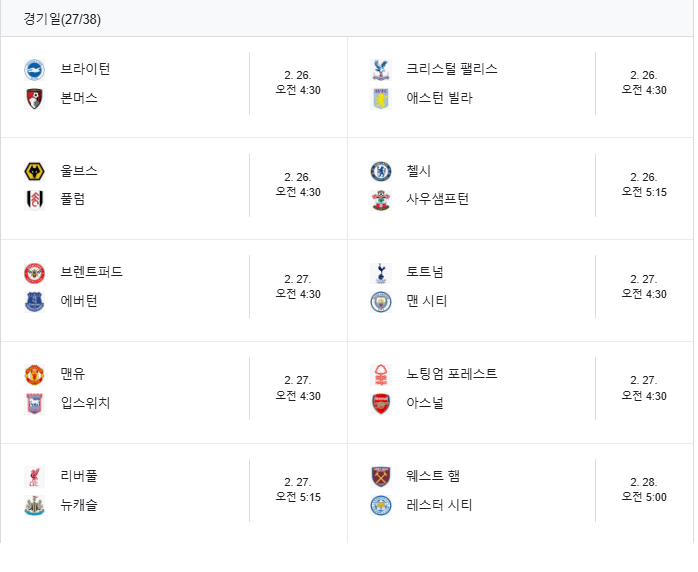Click the Aston Villa crest icon

[x=381, y=99]
